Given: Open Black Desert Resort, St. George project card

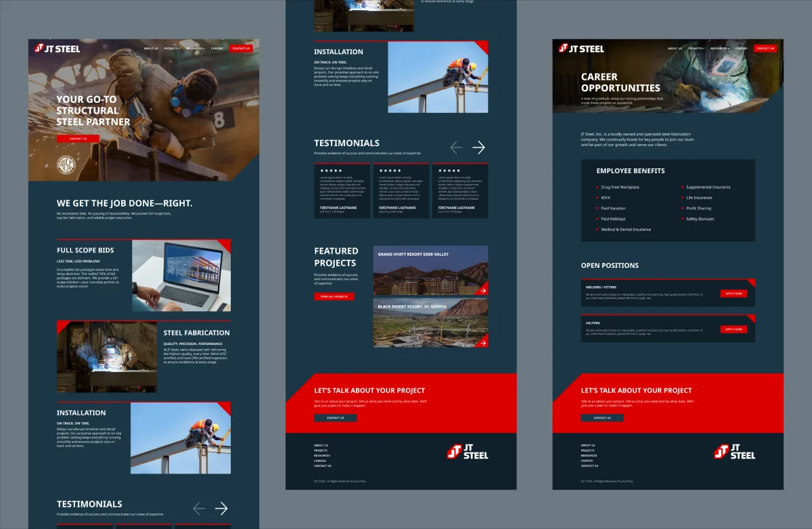Looking at the screenshot, I should click(x=430, y=323).
